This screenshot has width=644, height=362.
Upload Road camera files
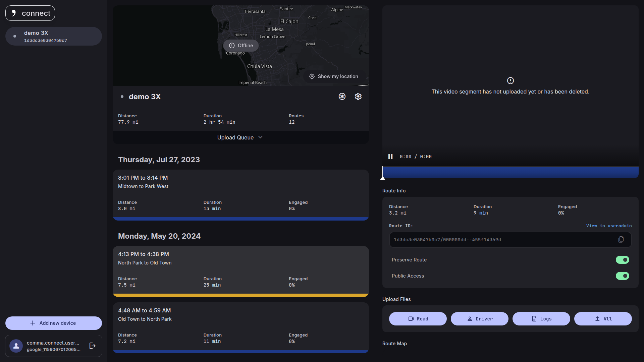pyautogui.click(x=418, y=319)
